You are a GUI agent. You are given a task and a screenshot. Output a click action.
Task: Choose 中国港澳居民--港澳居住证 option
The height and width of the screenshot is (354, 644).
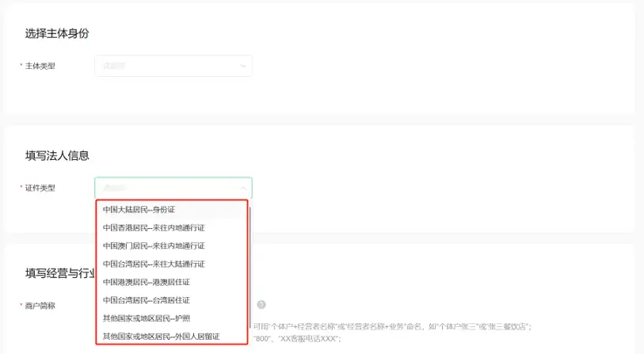(147, 282)
